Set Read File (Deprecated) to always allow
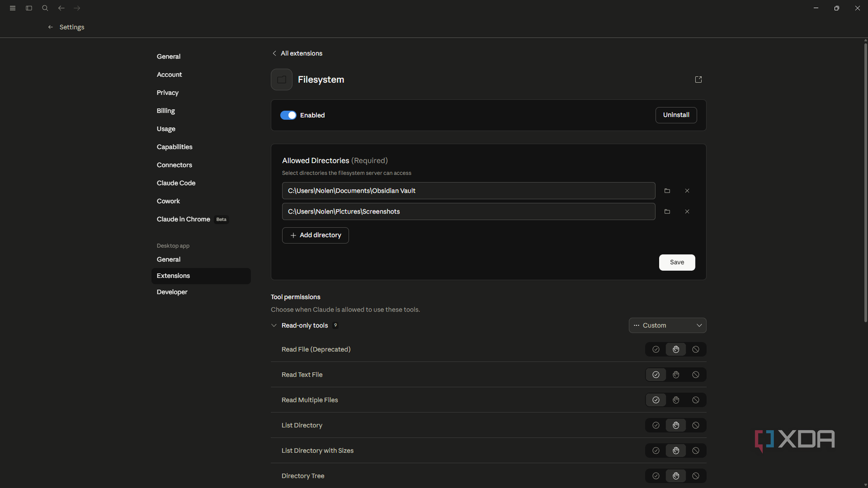 (655, 349)
